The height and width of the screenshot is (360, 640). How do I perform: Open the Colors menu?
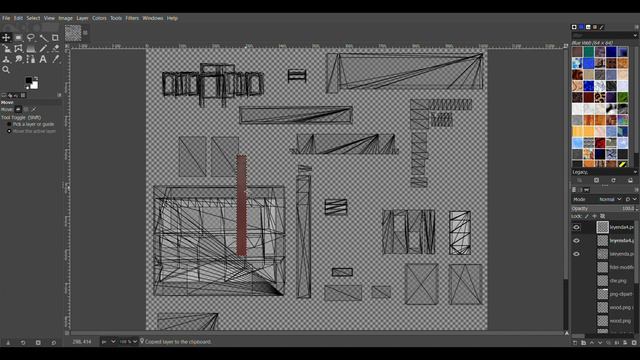(99, 18)
